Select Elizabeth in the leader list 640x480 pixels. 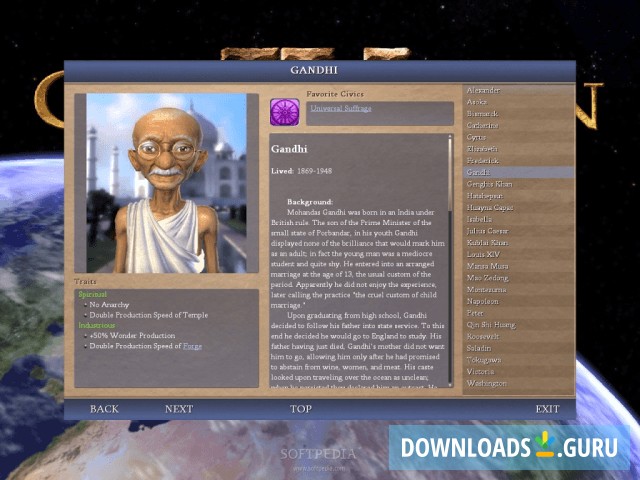click(518, 149)
